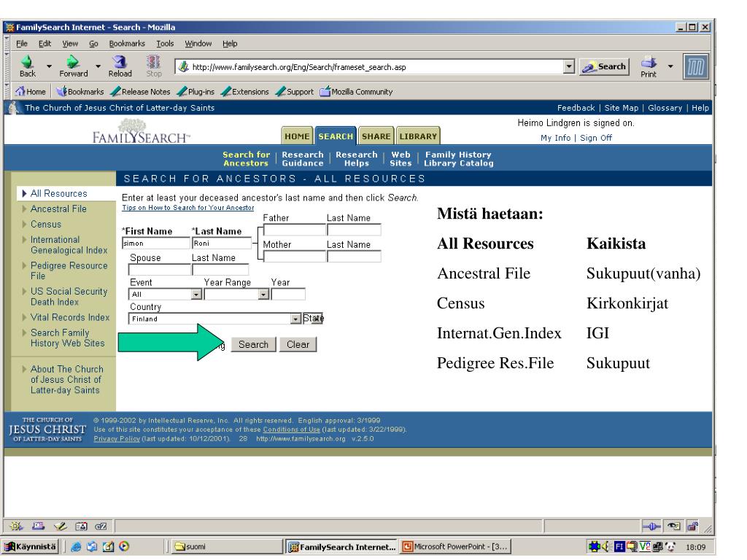Image resolution: width=747 pixels, height=560 pixels.
Task: Click the security lock icon in status bar
Action: [x=693, y=526]
